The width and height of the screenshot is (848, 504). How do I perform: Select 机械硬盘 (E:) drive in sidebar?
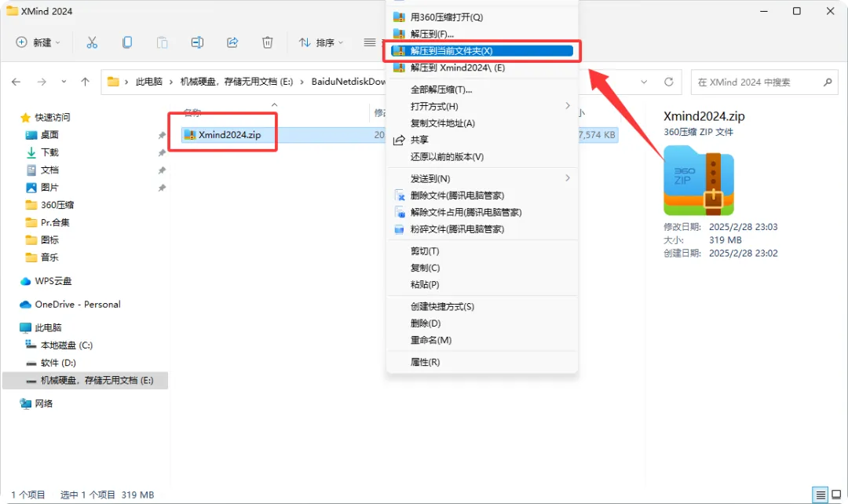pos(86,380)
